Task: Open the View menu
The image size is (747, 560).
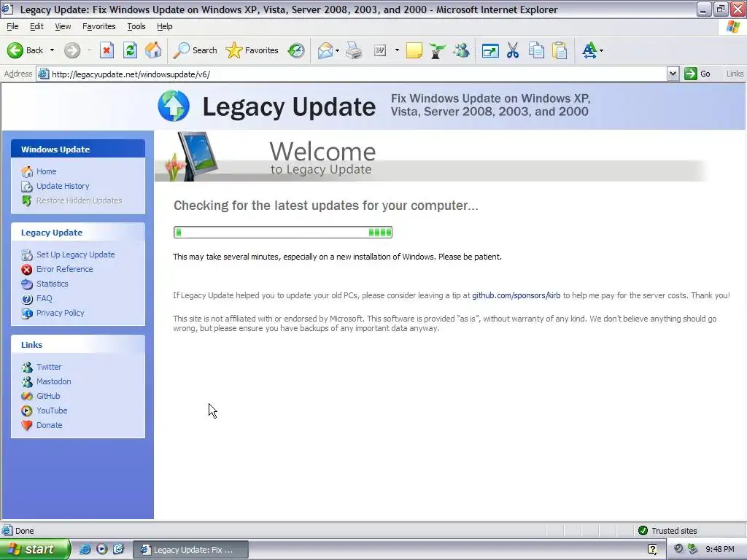Action: 63,27
